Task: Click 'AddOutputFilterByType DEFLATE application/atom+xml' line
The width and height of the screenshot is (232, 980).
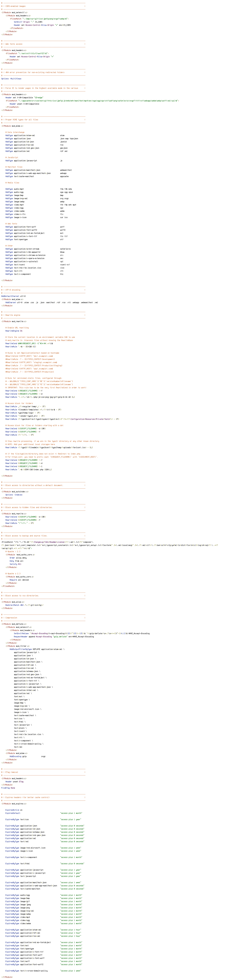Action: click(x=37, y=649)
